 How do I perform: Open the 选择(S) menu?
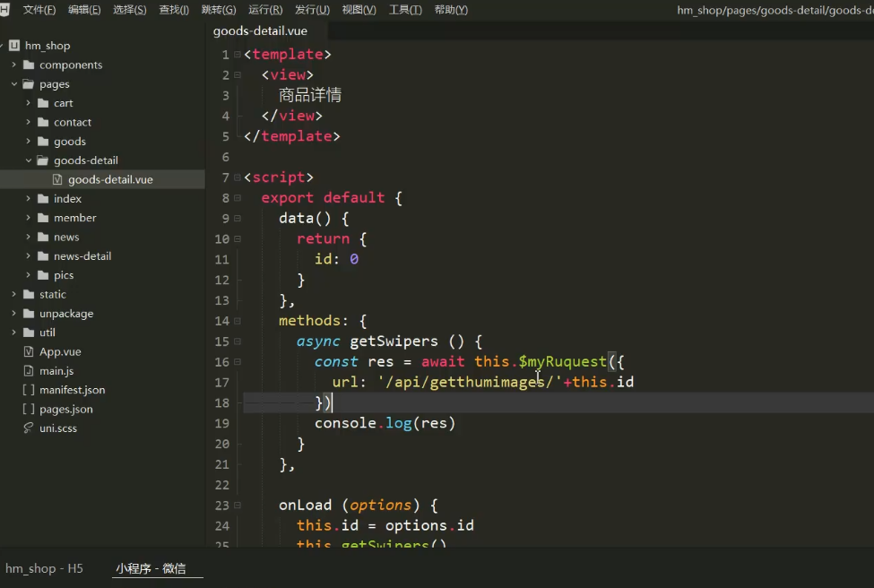[x=129, y=10]
